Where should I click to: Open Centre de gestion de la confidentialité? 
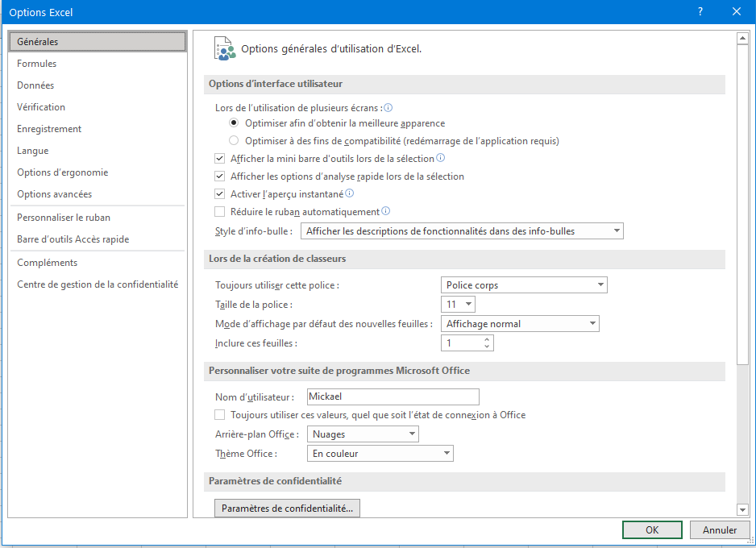(x=98, y=284)
